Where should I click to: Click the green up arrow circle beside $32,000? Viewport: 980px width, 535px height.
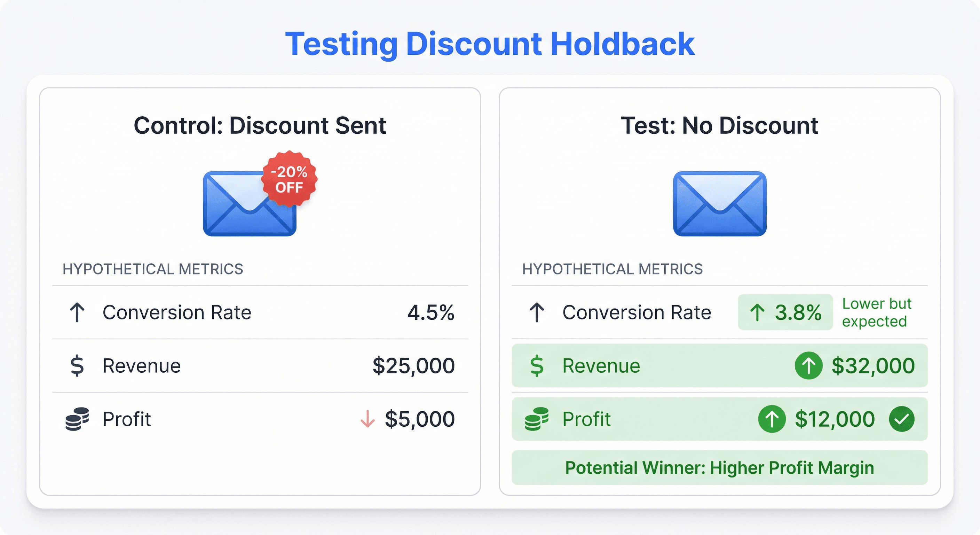point(808,366)
